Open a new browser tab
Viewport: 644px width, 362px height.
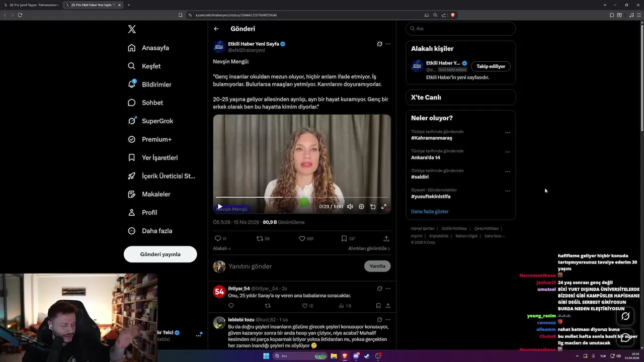tap(129, 5)
